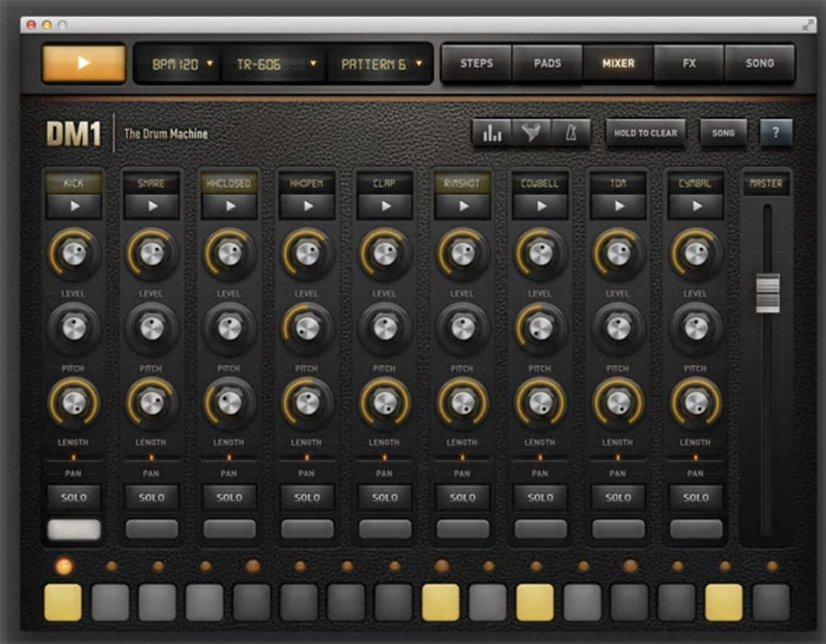This screenshot has height=644, width=826.
Task: Open the mixer bars icon button
Action: (492, 134)
